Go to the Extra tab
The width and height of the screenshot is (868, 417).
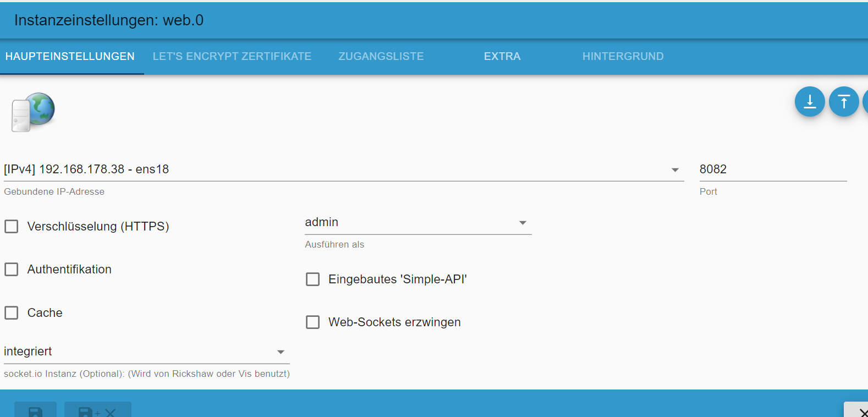[x=502, y=56]
